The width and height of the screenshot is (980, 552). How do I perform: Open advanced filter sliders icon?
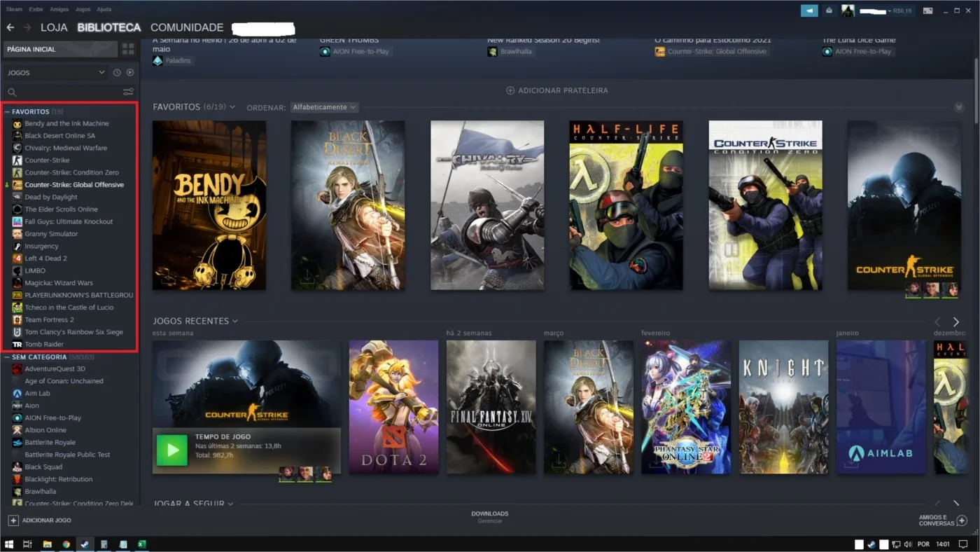128,92
